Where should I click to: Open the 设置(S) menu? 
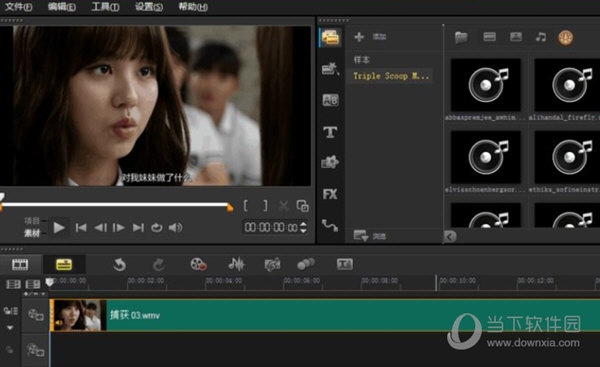[x=149, y=7]
